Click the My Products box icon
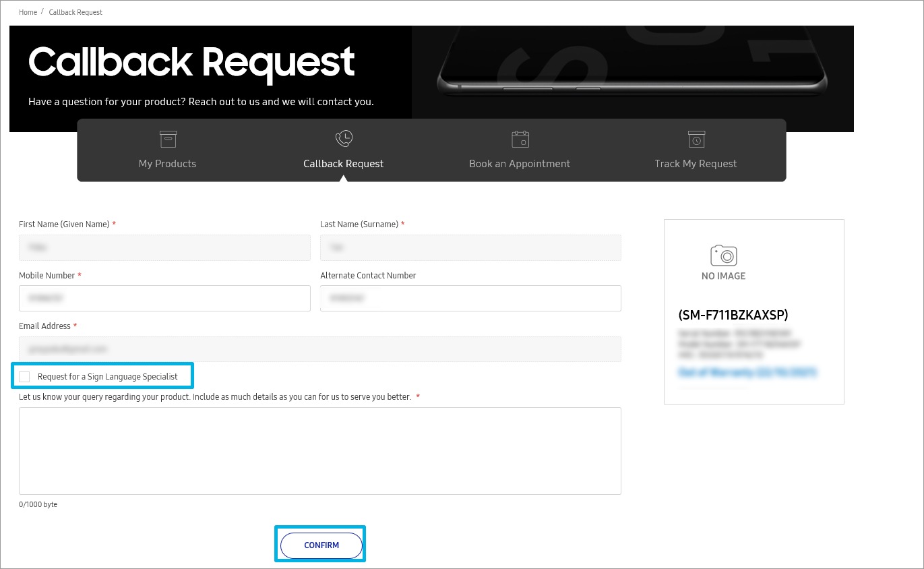This screenshot has height=569, width=924. point(167,140)
